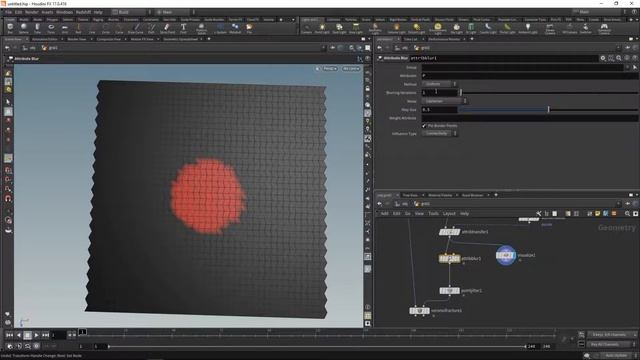Click the node name field attribblur1
Image resolution: width=640 pixels, height=360 pixels.
pos(503,58)
